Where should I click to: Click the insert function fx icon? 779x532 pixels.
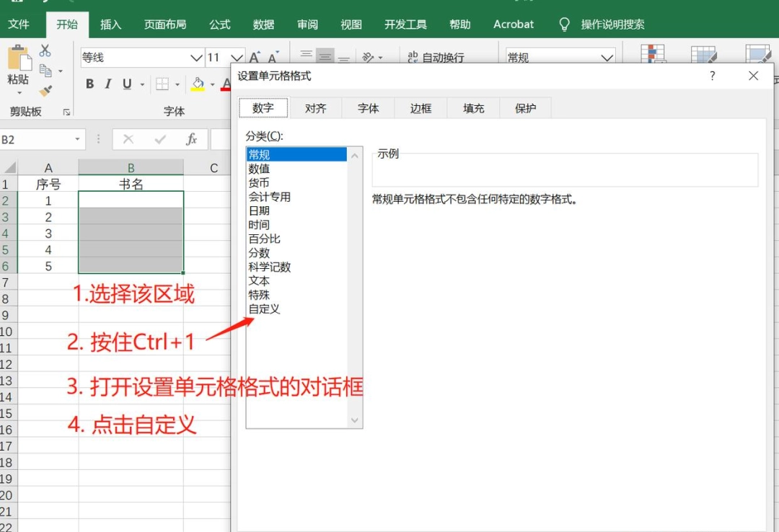click(x=191, y=139)
